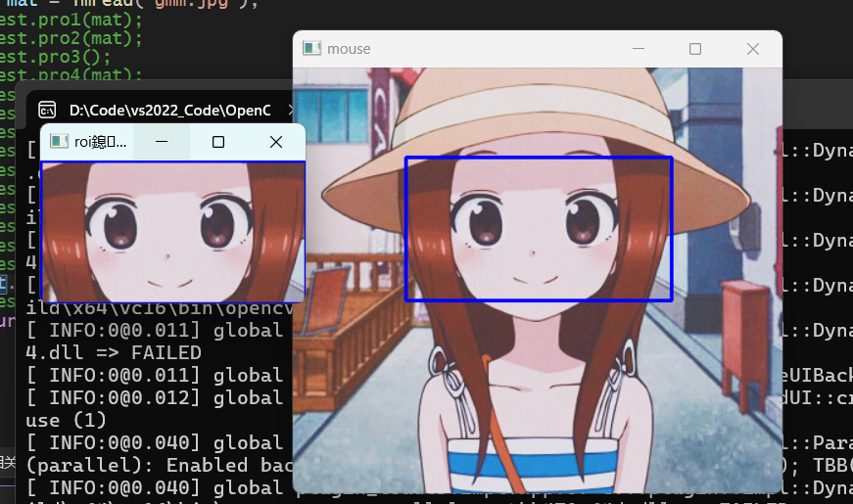Click console text '(parallel): Enabled bac'
Screen dimensions: 853x504
click(x=160, y=466)
